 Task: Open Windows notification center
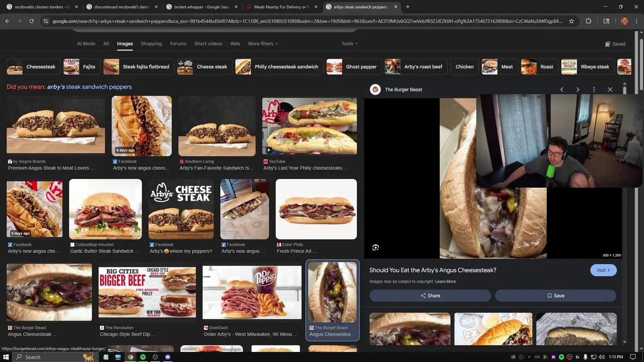(633, 357)
